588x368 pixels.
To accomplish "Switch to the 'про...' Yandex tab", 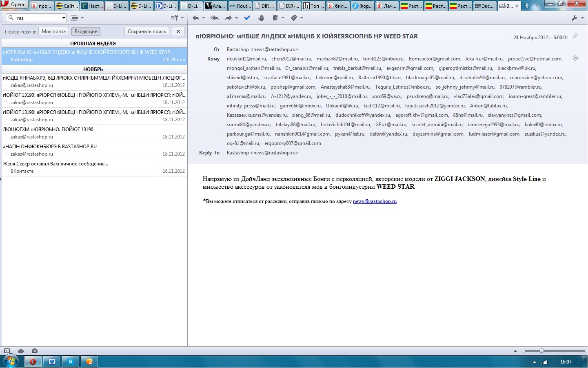I will point(42,6).
